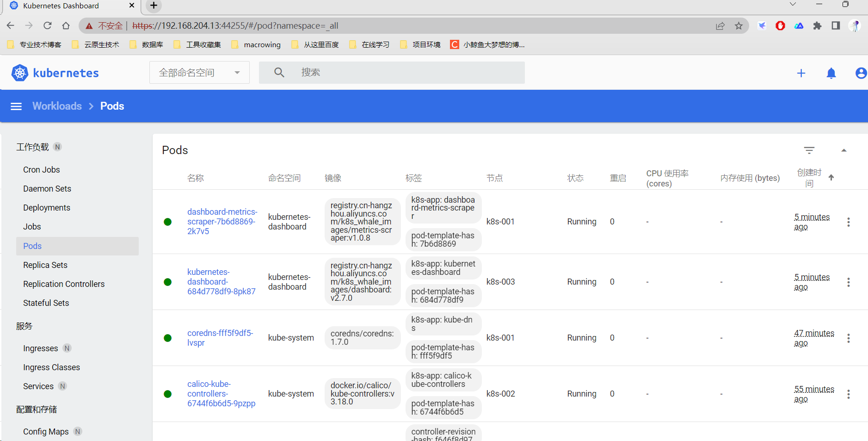The image size is (868, 441).
Task: Open the 数据库 bookmark folder
Action: (x=147, y=45)
